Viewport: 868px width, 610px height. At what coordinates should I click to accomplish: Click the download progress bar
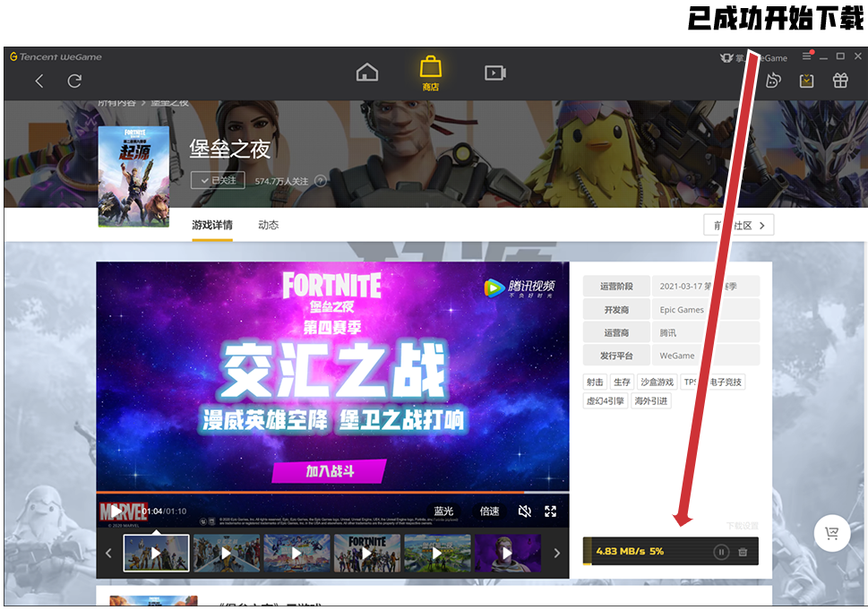click(x=670, y=551)
